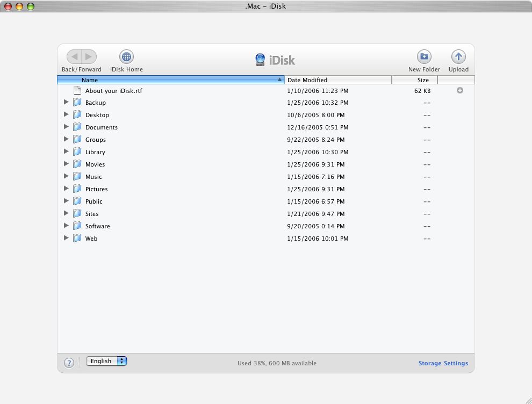The width and height of the screenshot is (532, 404).
Task: Click the Software folder icon
Action: click(x=77, y=226)
